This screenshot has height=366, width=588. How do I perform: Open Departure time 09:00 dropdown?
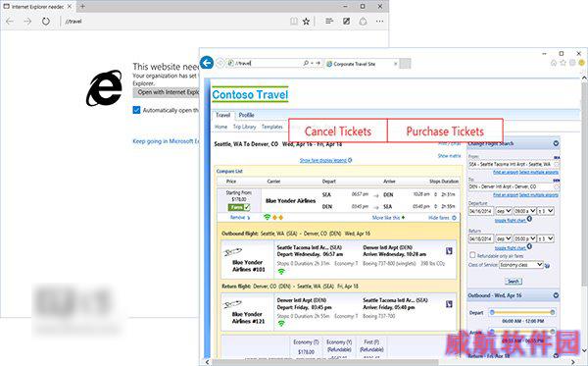click(x=524, y=211)
